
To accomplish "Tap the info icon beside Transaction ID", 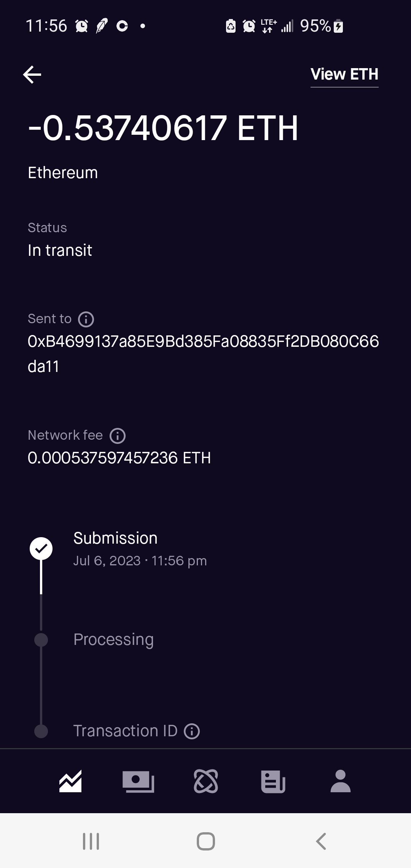I will click(x=192, y=731).
